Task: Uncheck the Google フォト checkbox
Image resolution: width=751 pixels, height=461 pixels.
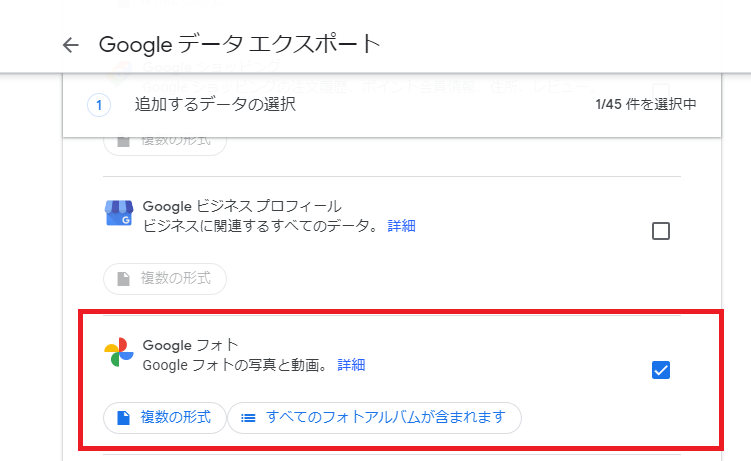Action: [660, 370]
